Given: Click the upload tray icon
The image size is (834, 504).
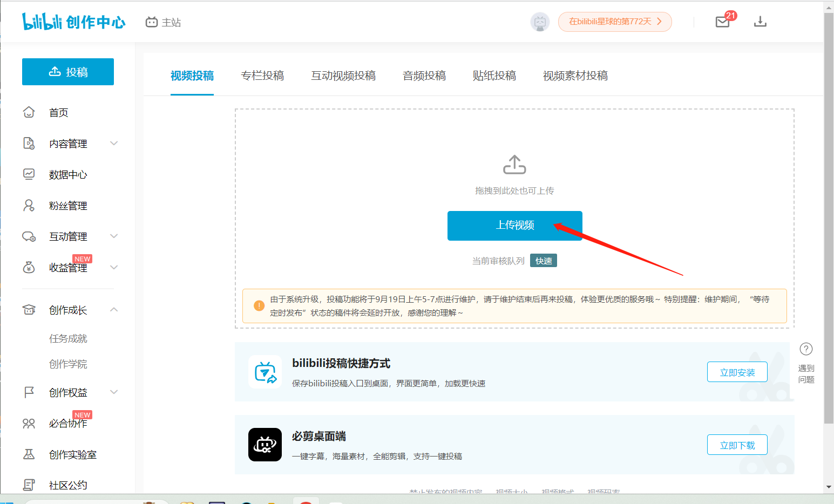Looking at the screenshot, I should [514, 165].
